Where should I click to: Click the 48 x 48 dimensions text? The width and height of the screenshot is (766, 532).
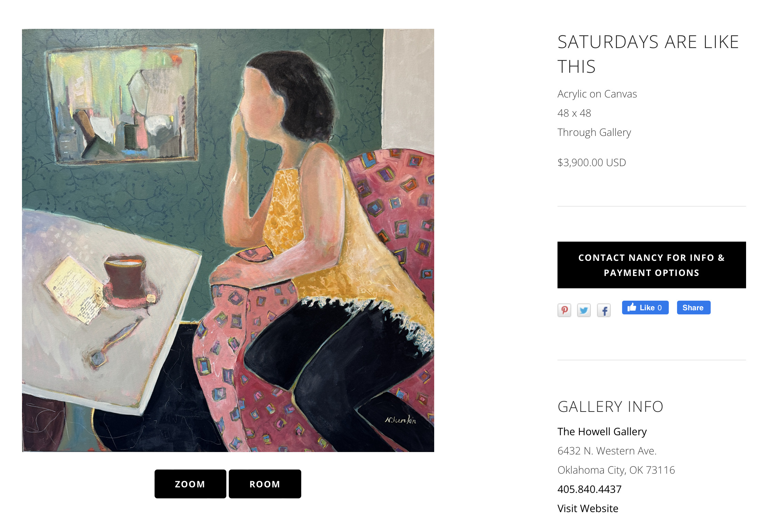[574, 113]
